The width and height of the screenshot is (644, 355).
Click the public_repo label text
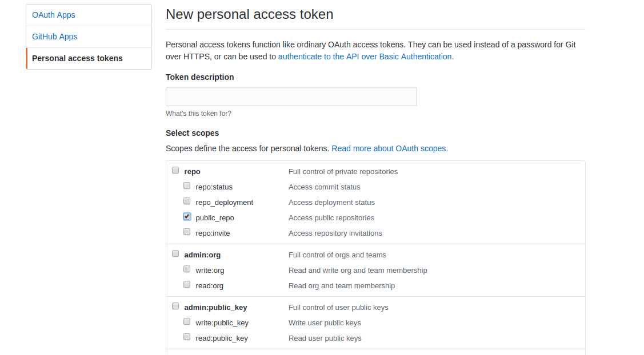215,218
